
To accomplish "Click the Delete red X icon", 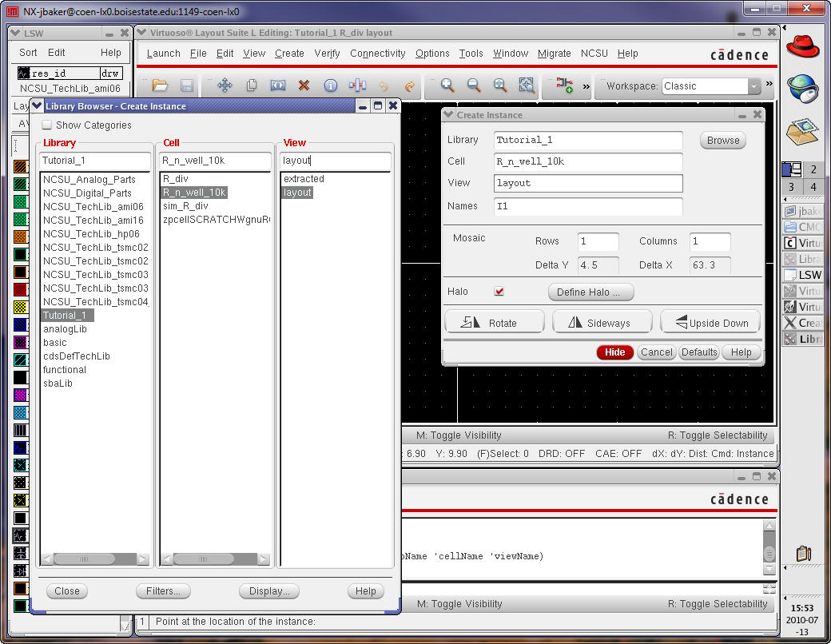I will 304,85.
